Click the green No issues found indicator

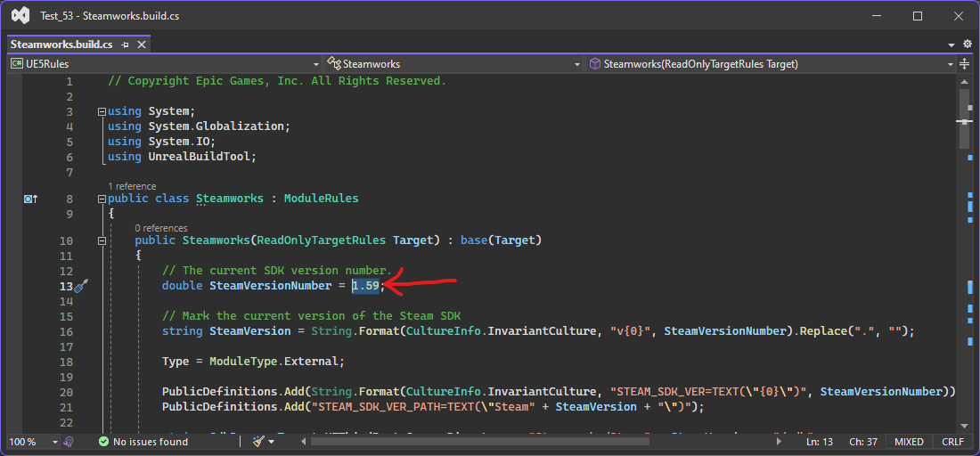coord(143,442)
